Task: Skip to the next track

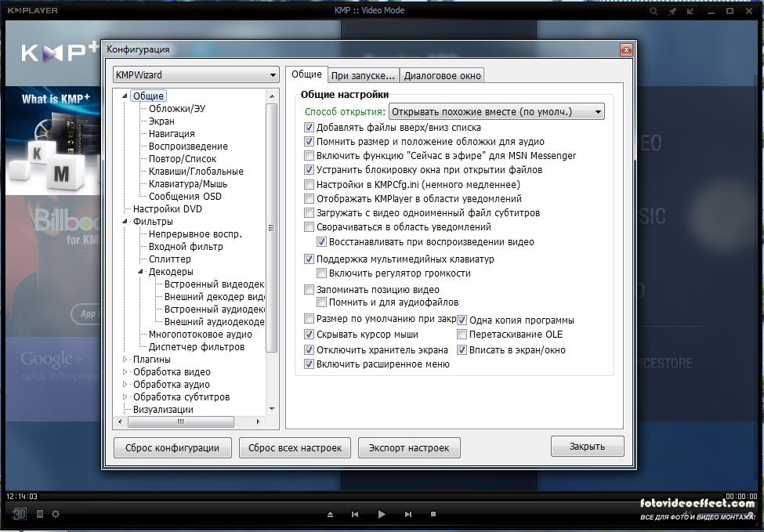Action: tap(407, 514)
